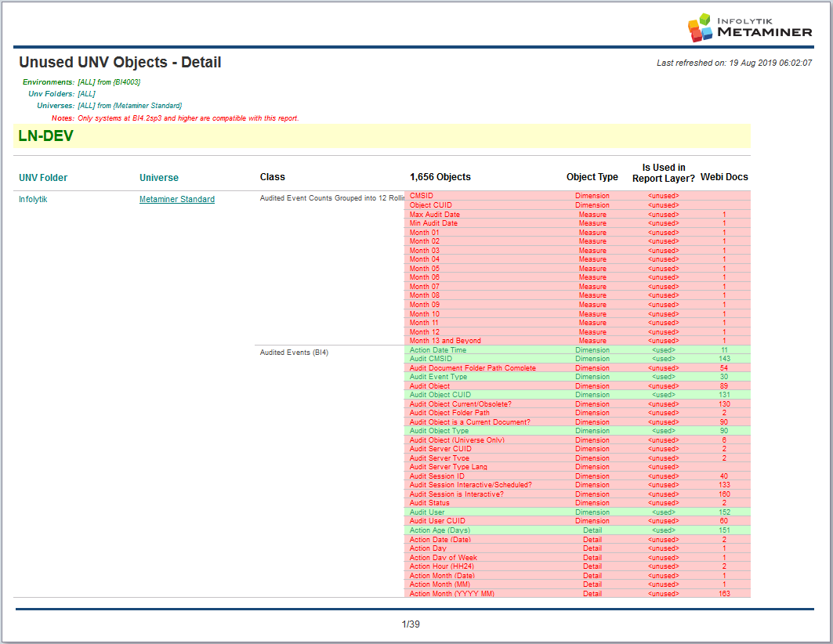Image resolution: width=833 pixels, height=644 pixels.
Task: Click the Last refreshed on timestamp
Action: coord(734,63)
